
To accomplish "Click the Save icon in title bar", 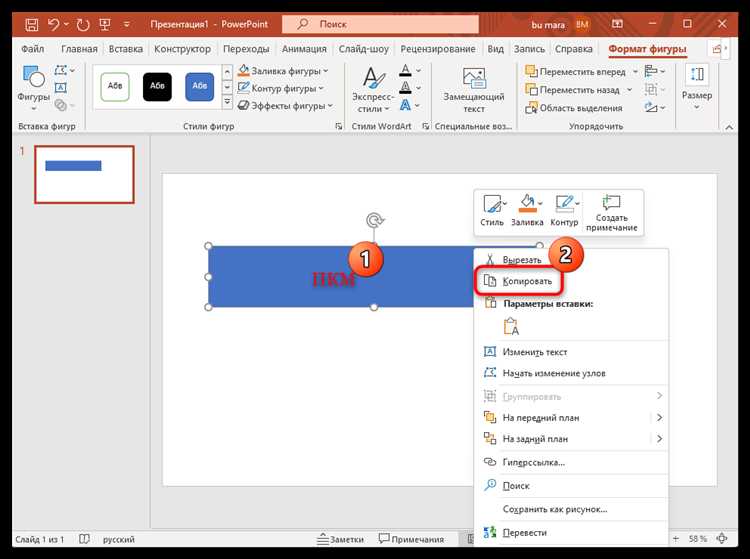I will pos(32,24).
